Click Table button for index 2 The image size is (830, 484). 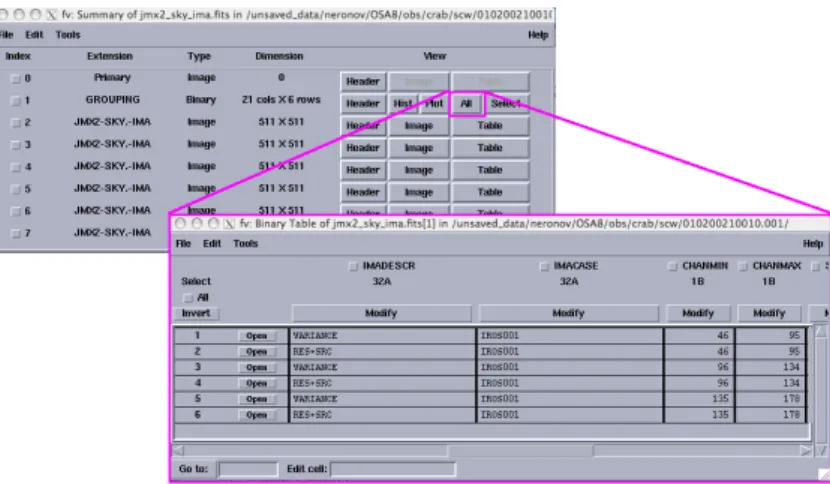point(490,126)
